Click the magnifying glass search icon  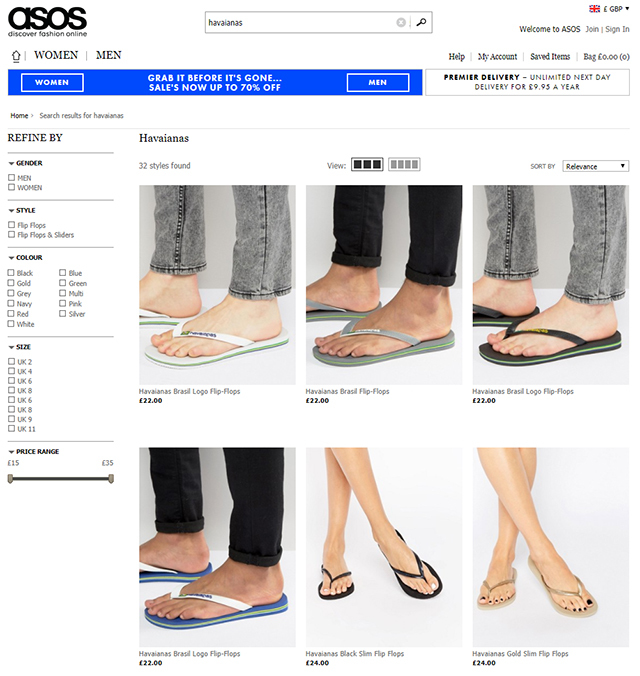pos(421,22)
